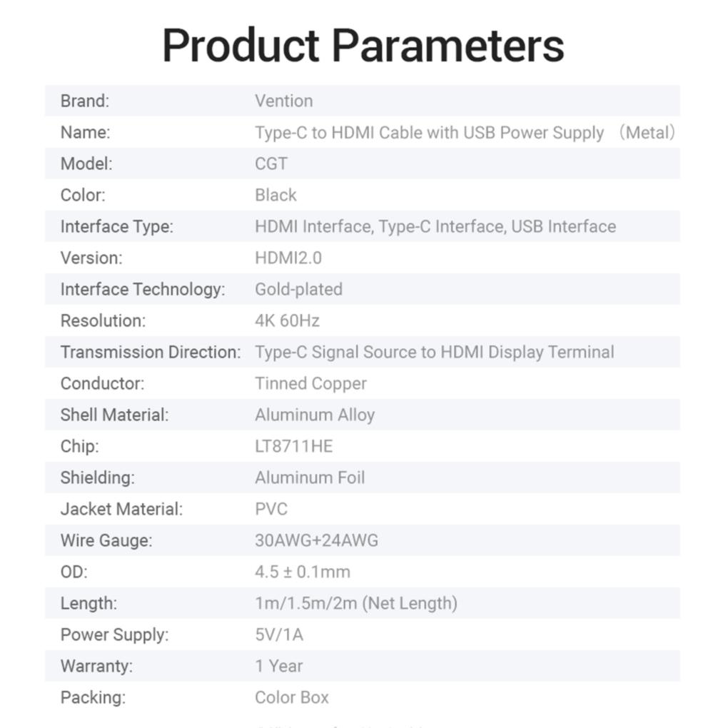Select the Interface Type label
This screenshot has height=728, width=728.
[117, 226]
